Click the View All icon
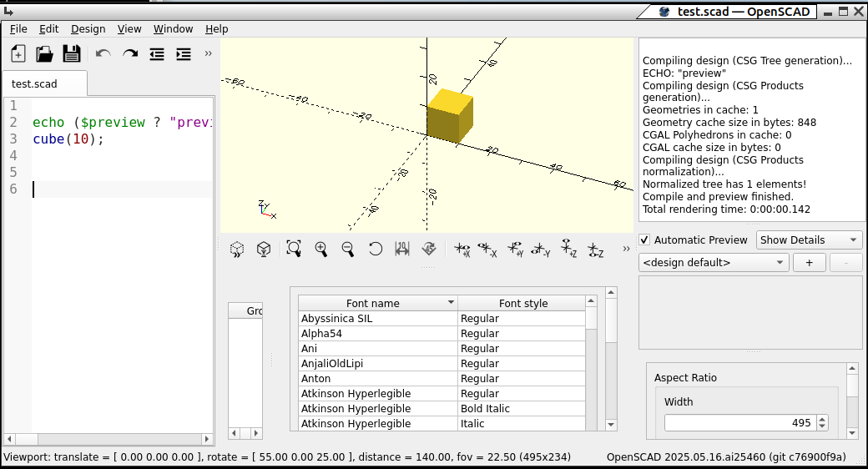Image resolution: width=868 pixels, height=469 pixels. click(294, 249)
